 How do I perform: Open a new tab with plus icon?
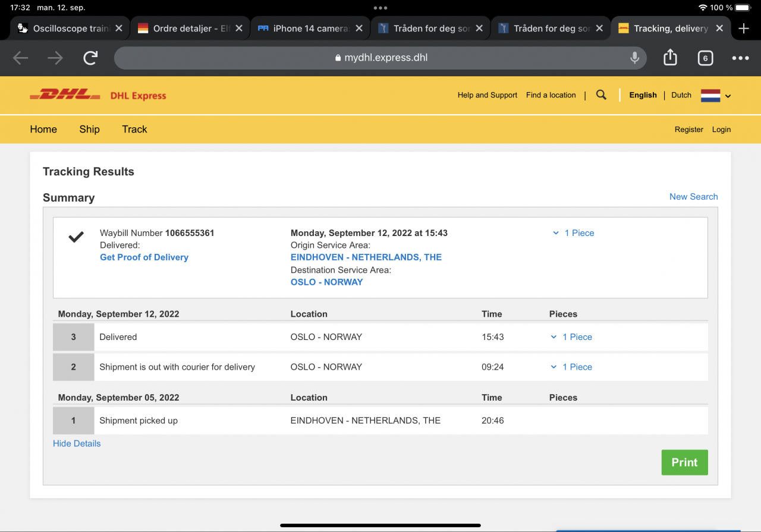click(x=743, y=29)
